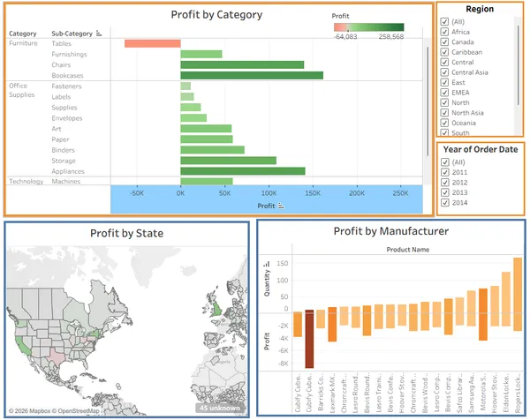Image resolution: width=530 pixels, height=420 pixels.
Task: Click the Lexmark MX.. product label
Action: (332, 393)
